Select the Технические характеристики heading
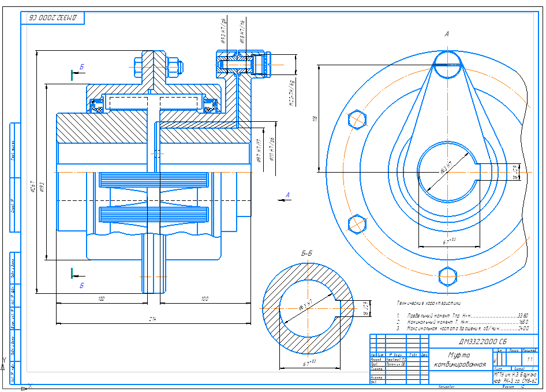 [429, 302]
